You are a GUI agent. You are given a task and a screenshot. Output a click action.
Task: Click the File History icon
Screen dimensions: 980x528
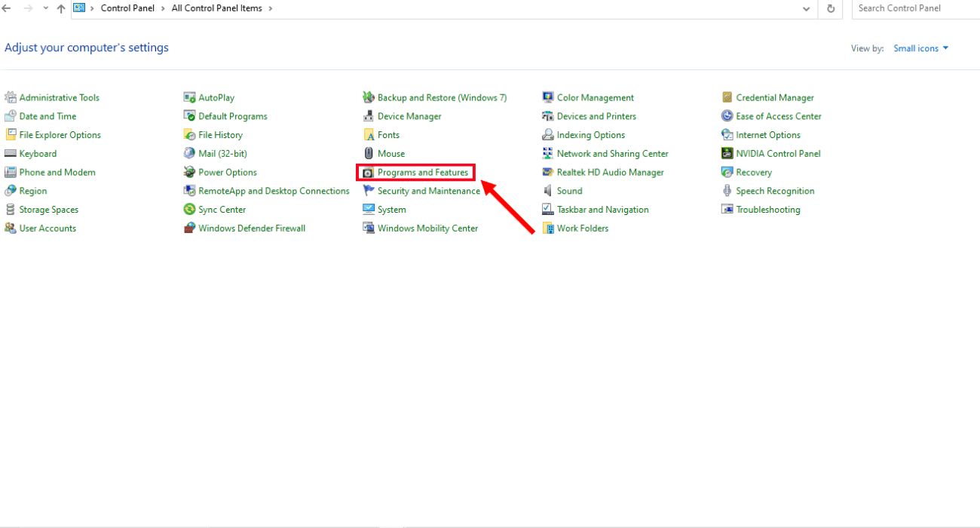point(190,135)
